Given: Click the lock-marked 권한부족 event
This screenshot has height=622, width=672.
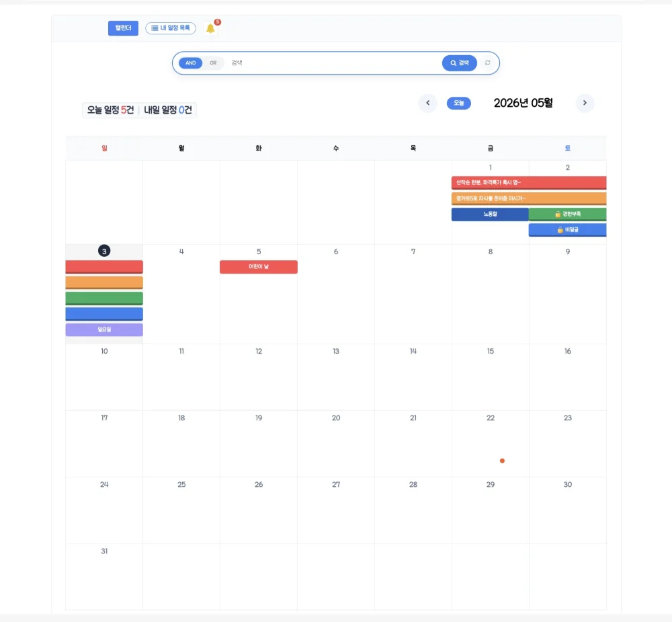Looking at the screenshot, I should (x=567, y=214).
